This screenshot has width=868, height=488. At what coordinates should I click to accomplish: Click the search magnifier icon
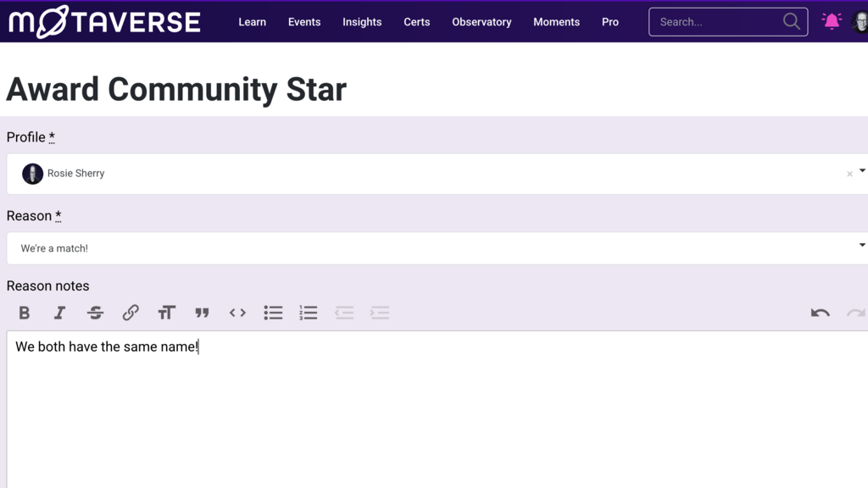tap(791, 21)
